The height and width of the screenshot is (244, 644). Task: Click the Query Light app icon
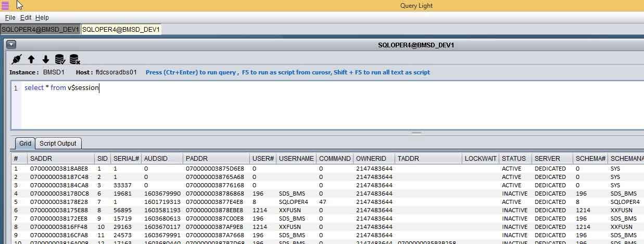[x=5, y=6]
